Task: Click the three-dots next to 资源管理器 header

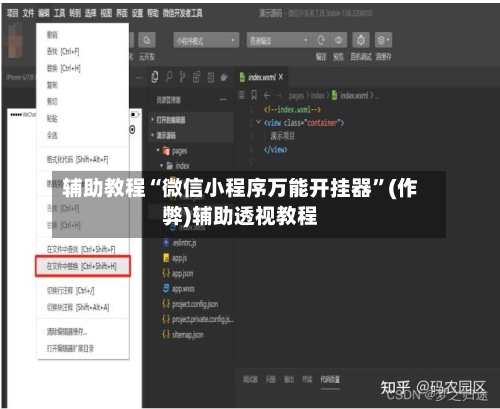Action: tap(223, 100)
